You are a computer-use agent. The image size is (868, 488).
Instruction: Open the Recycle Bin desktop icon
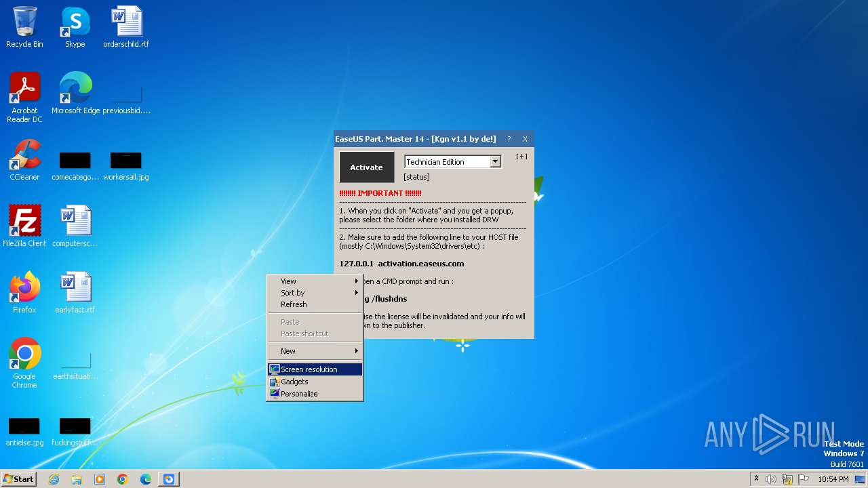[x=24, y=27]
